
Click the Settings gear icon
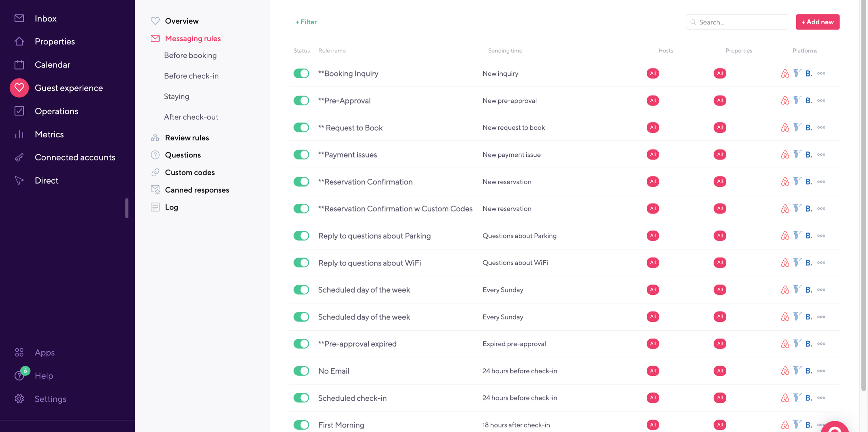click(x=19, y=399)
